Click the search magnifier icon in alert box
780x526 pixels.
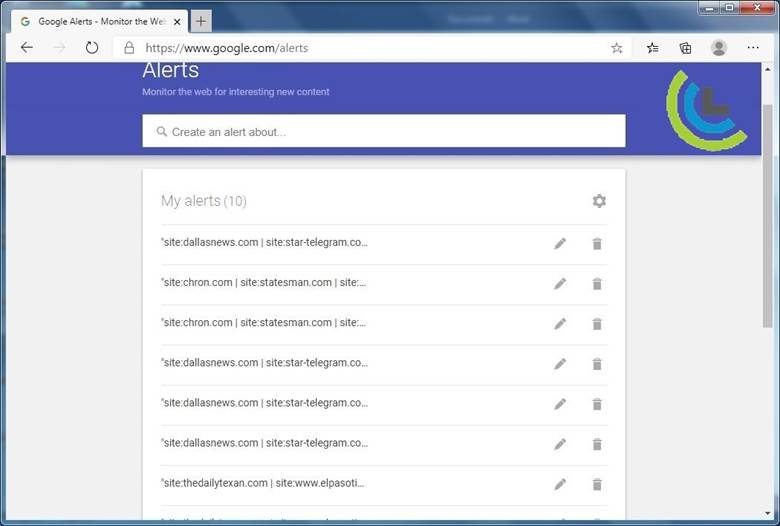click(162, 131)
